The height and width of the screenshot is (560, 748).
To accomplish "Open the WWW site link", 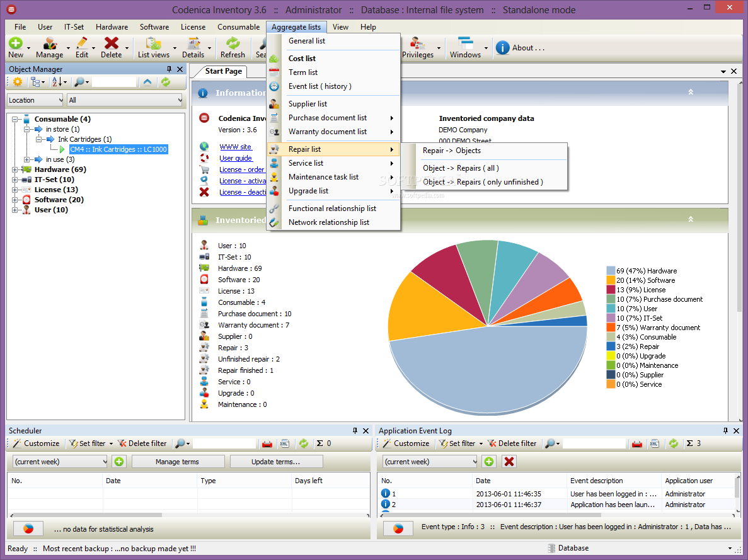I will 235,147.
